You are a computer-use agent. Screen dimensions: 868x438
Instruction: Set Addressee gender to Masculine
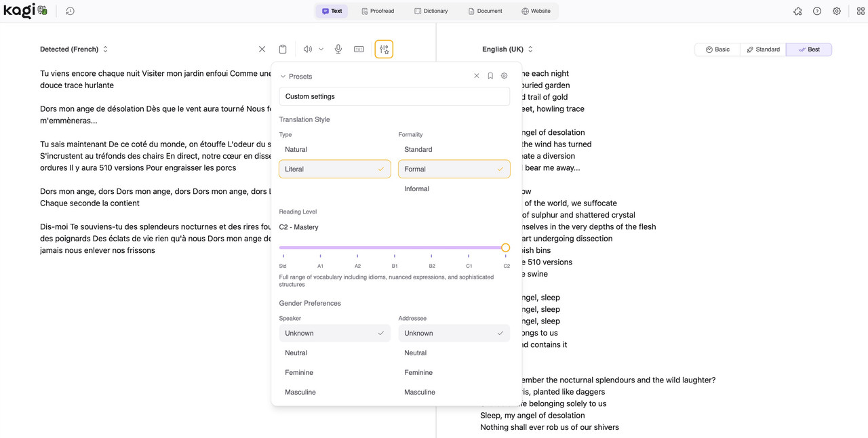click(454, 392)
